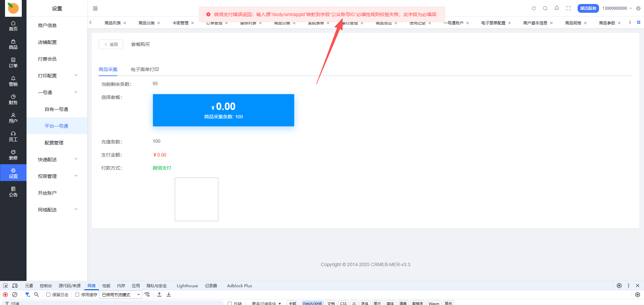Click the hamburger menu collapse icon

click(95, 8)
